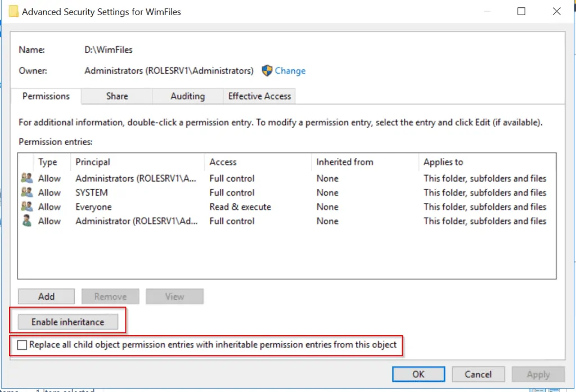Screen dimensions: 576x392
Task: Enable replacing child object permission entries
Action: [x=22, y=345]
